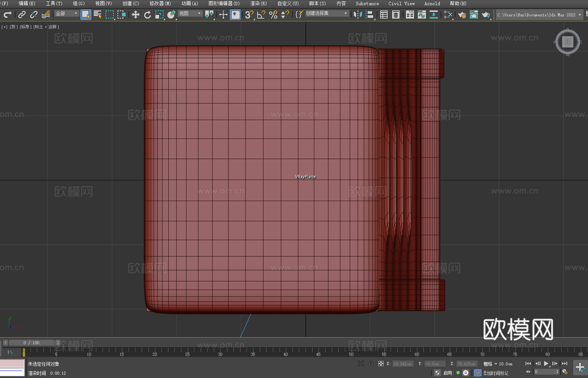588x378 pixels.
Task: Open Select by Name list
Action: (x=98, y=14)
